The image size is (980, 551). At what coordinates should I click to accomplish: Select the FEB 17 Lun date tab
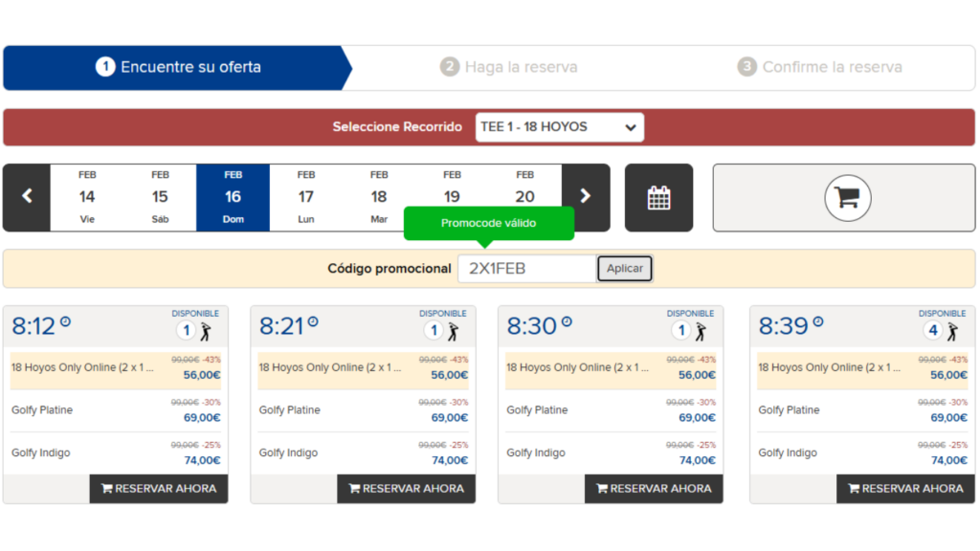305,197
